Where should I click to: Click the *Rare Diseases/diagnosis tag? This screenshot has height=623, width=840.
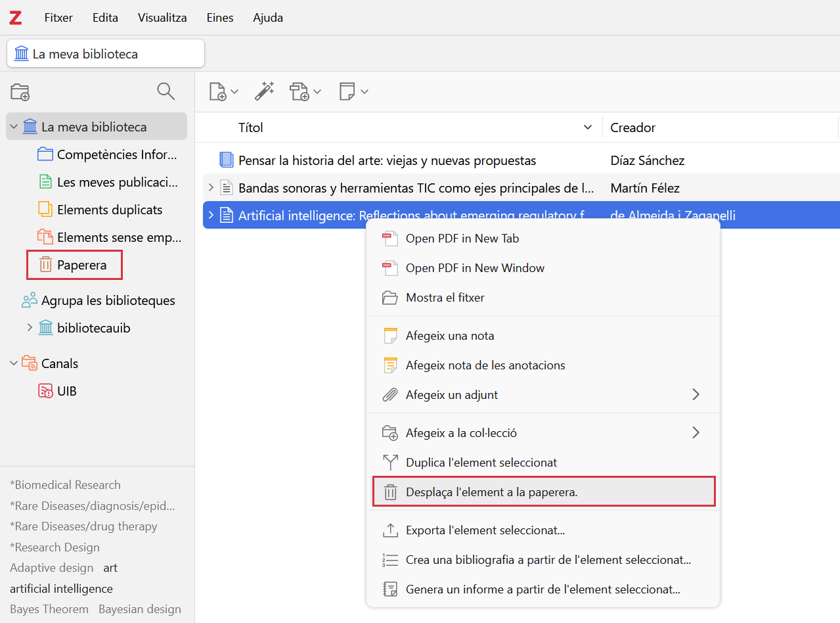point(93,505)
